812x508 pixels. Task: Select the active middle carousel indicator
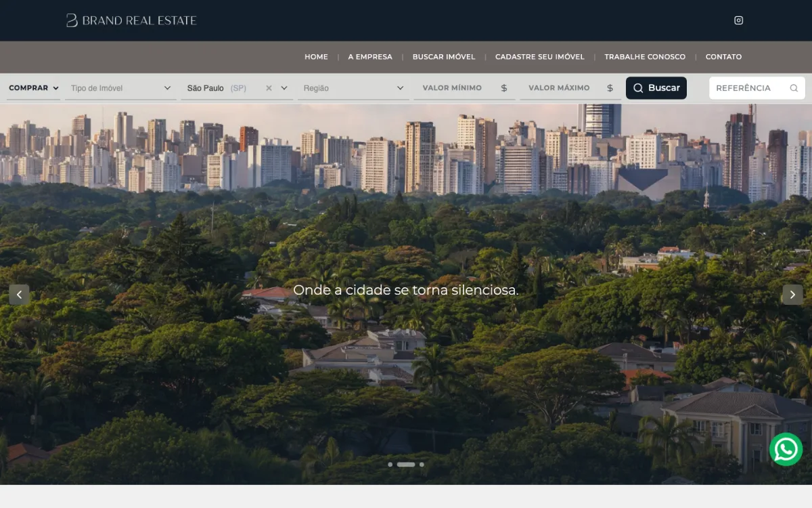click(406, 465)
